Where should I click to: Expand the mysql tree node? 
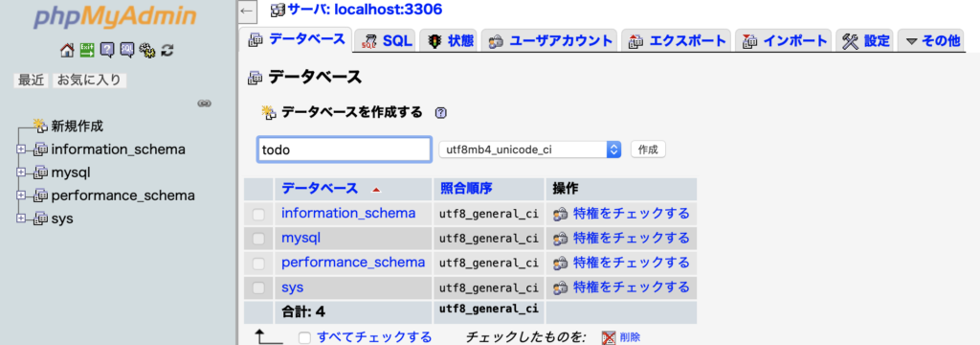pos(21,172)
